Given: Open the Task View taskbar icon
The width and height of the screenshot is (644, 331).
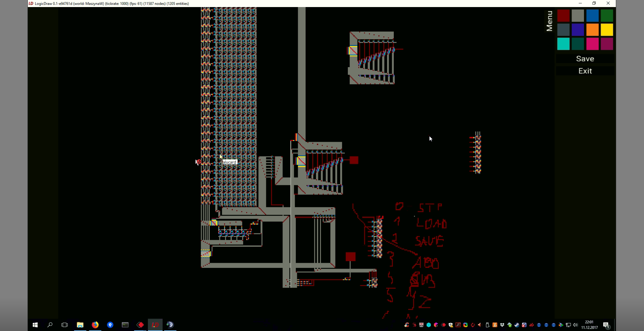Looking at the screenshot, I should (x=65, y=325).
